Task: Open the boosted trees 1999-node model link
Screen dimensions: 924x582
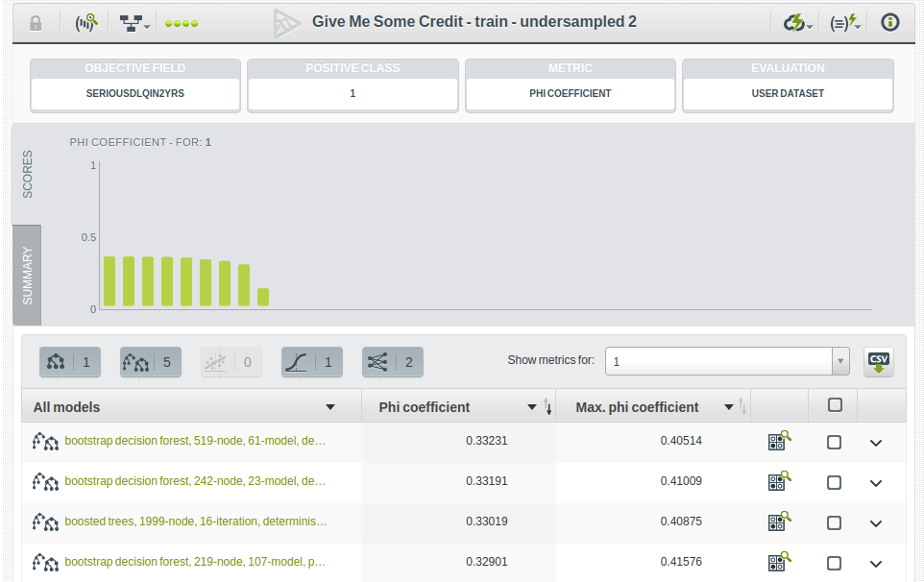Action: [195, 522]
